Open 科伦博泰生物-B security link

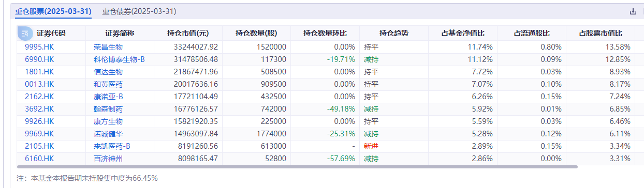(x=119, y=59)
